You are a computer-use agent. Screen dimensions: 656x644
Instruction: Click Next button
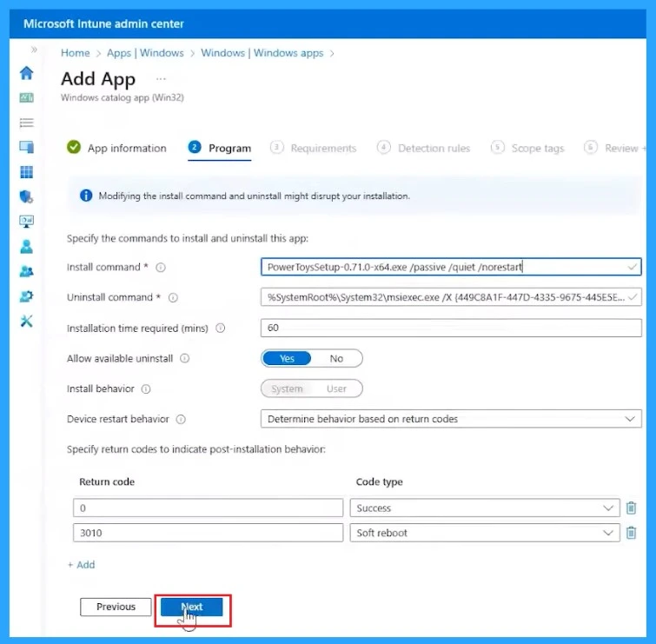[x=192, y=607]
